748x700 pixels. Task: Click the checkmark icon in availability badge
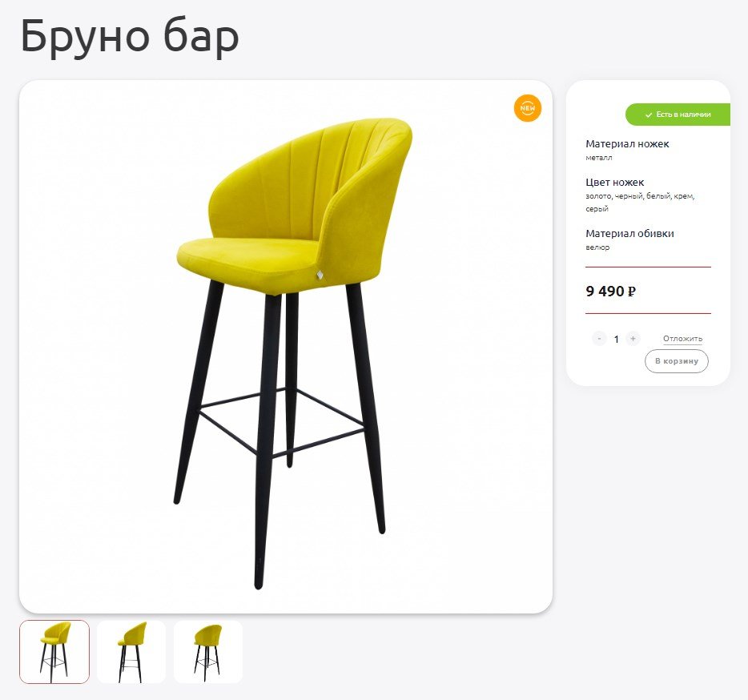coord(649,115)
